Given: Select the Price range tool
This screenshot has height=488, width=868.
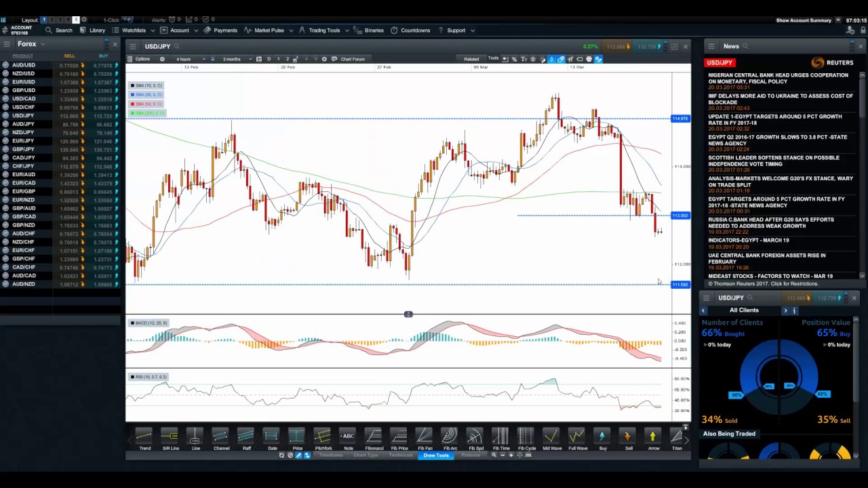Looking at the screenshot, I should coord(297,439).
